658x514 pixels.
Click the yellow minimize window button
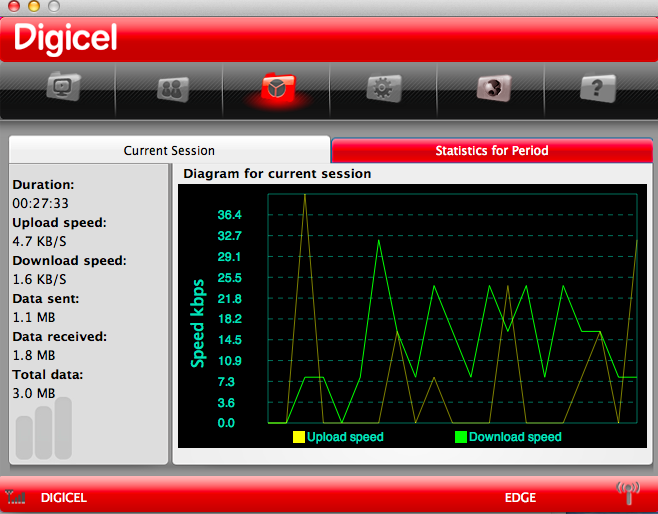pyautogui.click(x=34, y=6)
